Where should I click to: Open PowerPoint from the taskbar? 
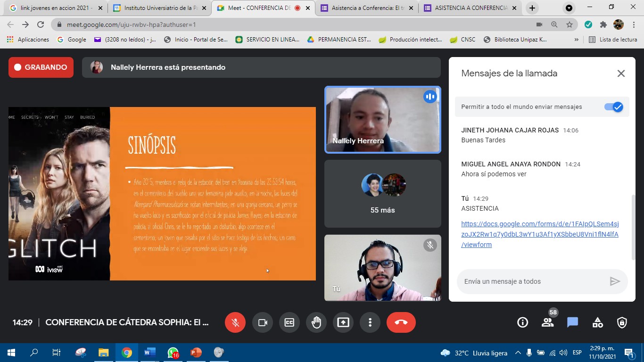(x=196, y=353)
